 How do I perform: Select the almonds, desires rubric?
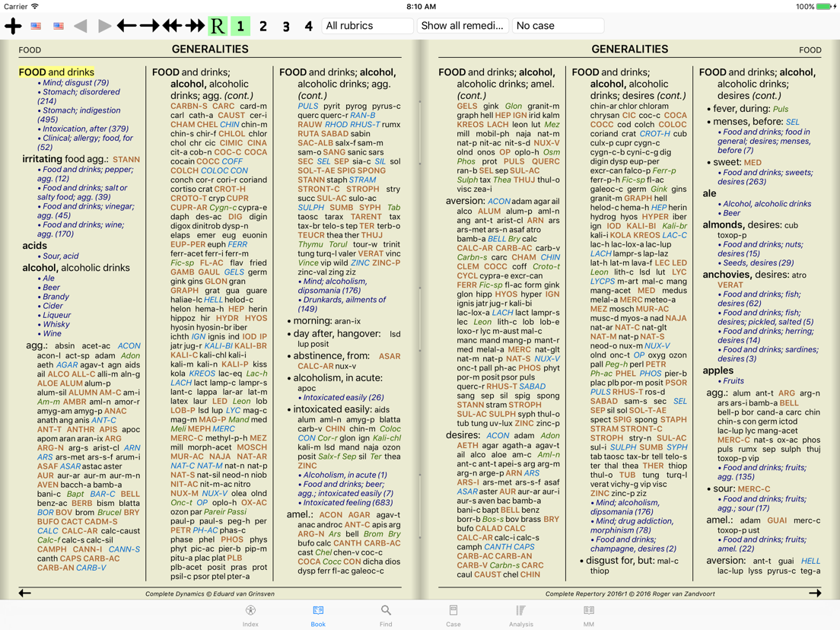742,225
